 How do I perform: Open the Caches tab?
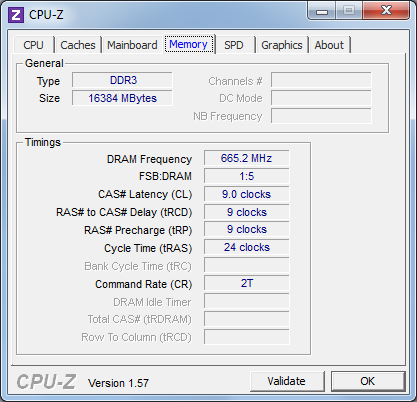pos(78,45)
